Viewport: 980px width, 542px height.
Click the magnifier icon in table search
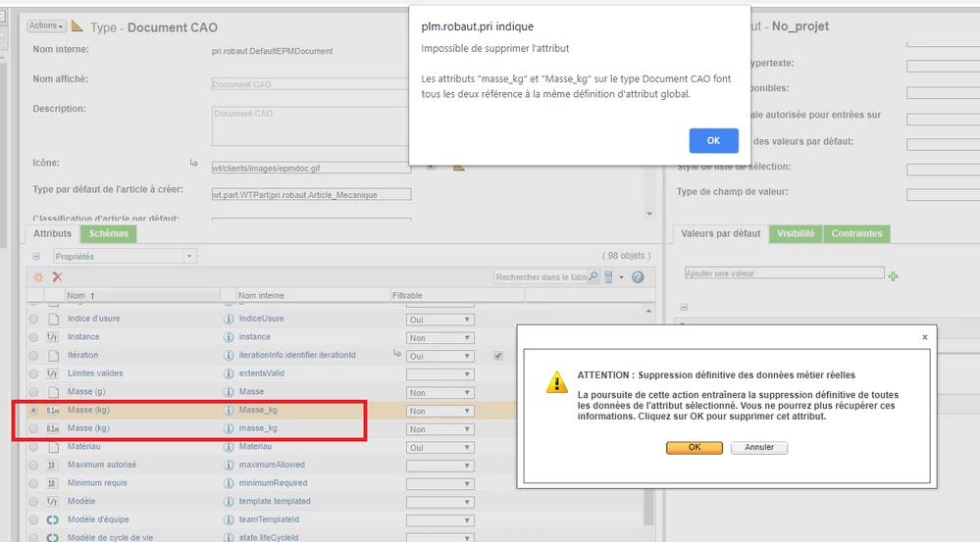point(593,276)
